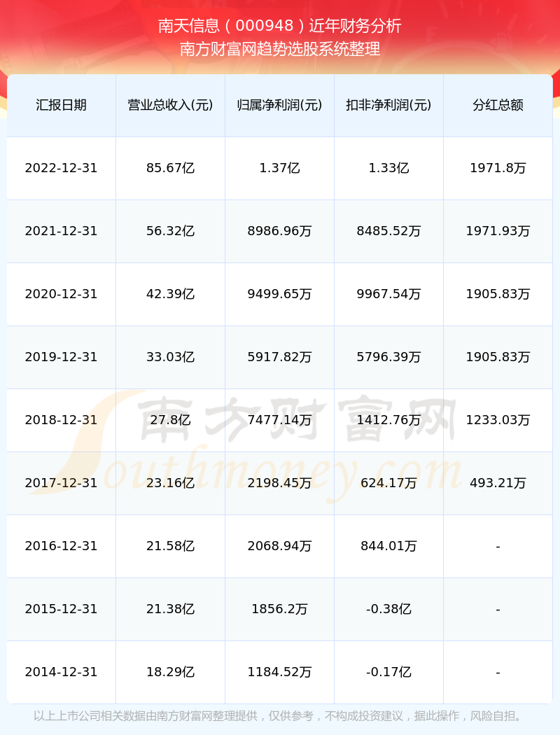Click the title 南天信息（000948）近年财务分析
560x735 pixels.
pos(280,26)
